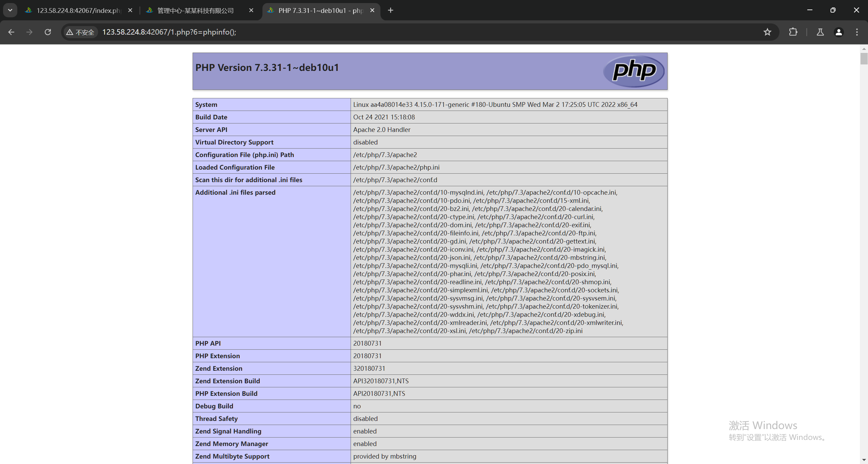Image resolution: width=868 pixels, height=464 pixels.
Task: Close the index.php tab
Action: tap(130, 10)
